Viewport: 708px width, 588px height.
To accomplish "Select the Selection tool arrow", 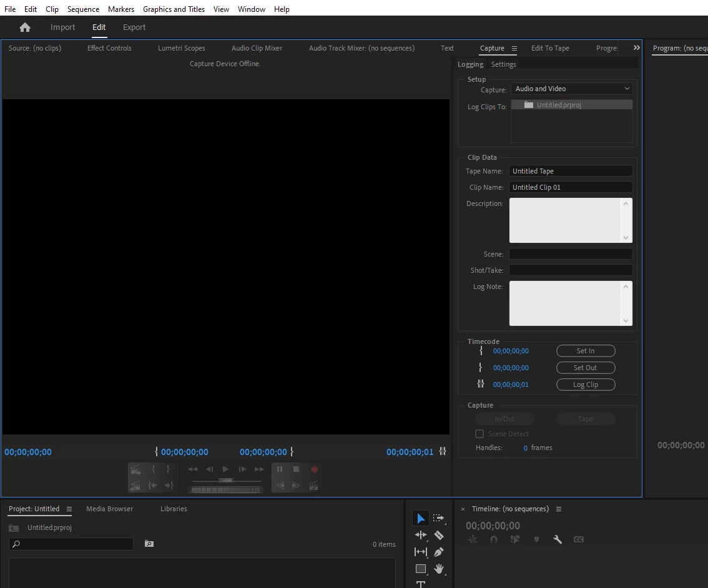I will tap(420, 518).
